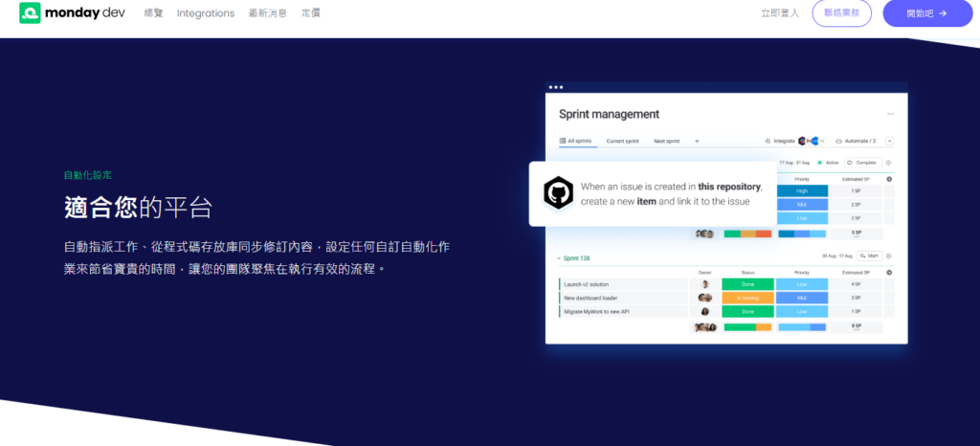Click the 03 Aug - 17 Aug date range
Viewport: 980px width, 446px height.
pyautogui.click(x=836, y=256)
